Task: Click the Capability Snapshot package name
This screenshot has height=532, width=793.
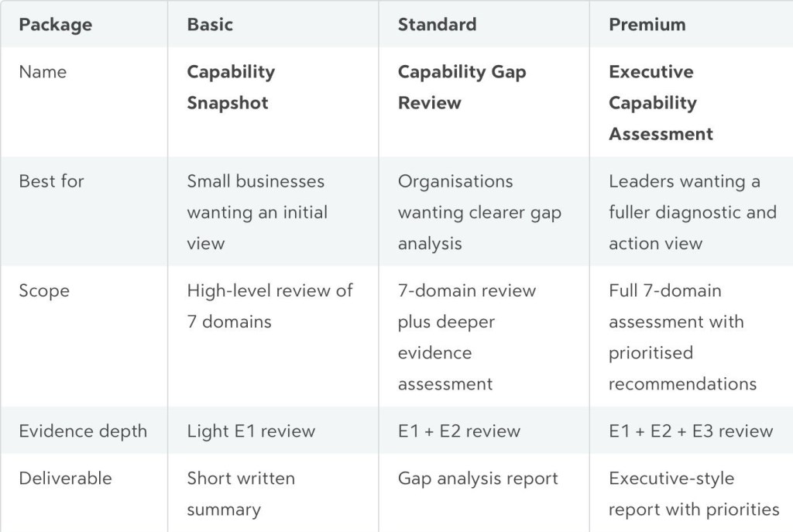Action: click(231, 87)
